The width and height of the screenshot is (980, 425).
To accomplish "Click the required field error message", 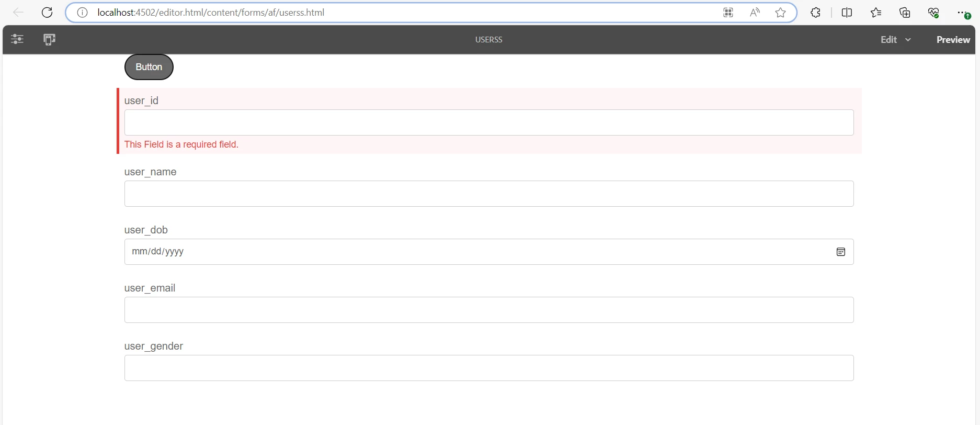I will tap(181, 144).
